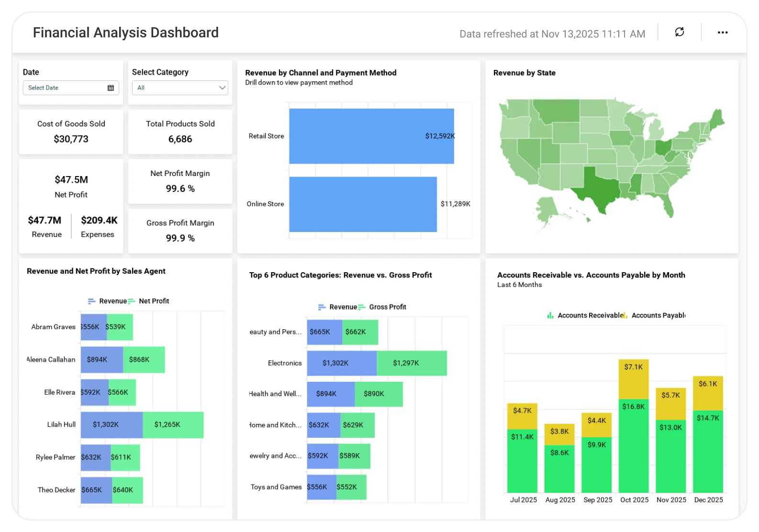This screenshot has height=532, width=759.
Task: Toggle the Revenue legend icon in Sales Agent chart
Action: coord(92,301)
